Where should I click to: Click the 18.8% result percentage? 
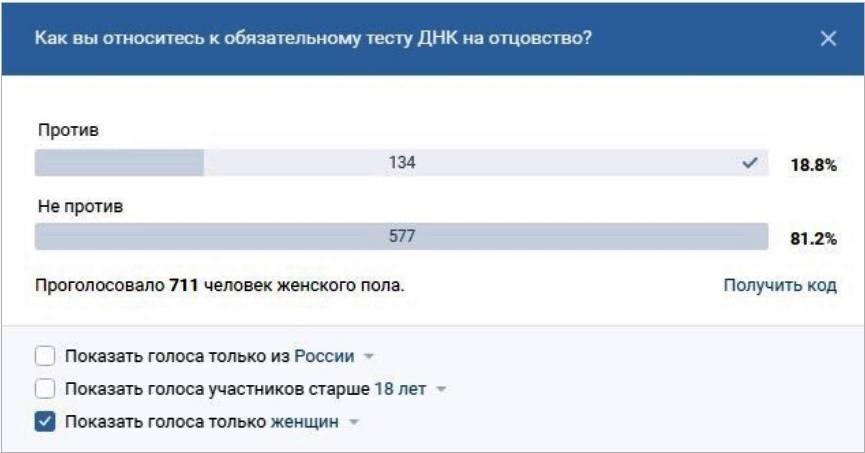[814, 165]
